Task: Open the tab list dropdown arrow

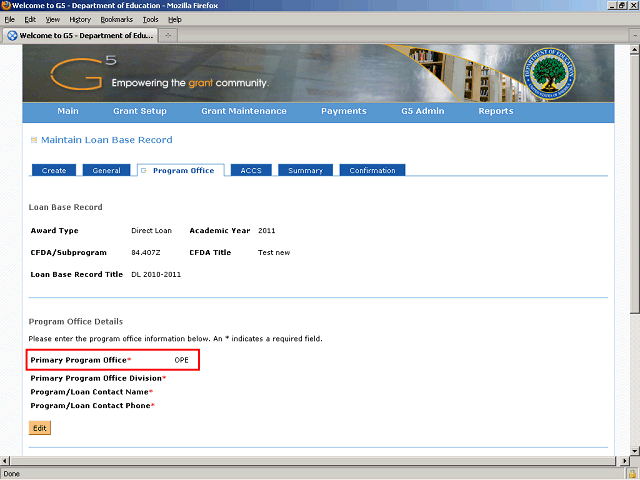Action: point(635,36)
